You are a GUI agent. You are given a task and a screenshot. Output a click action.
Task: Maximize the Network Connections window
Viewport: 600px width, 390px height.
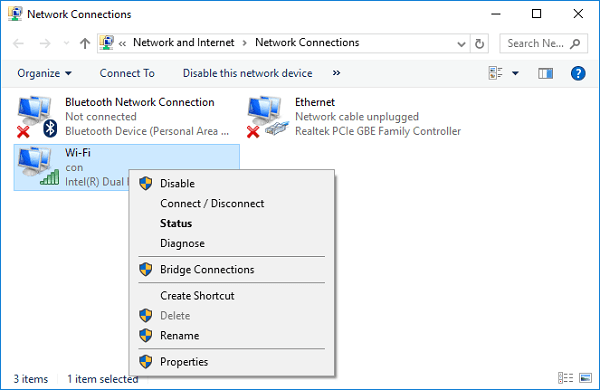(536, 14)
